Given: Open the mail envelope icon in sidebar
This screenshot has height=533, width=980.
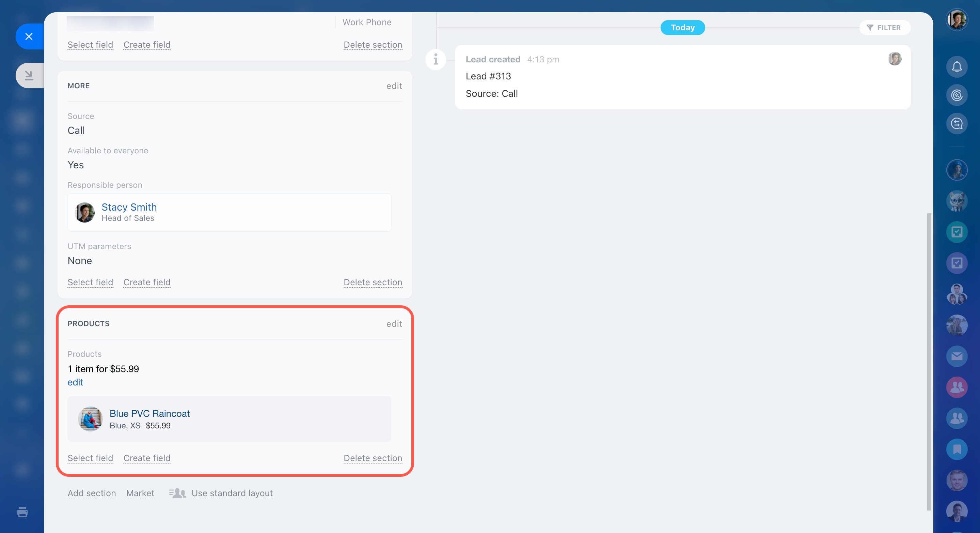Looking at the screenshot, I should (x=957, y=356).
